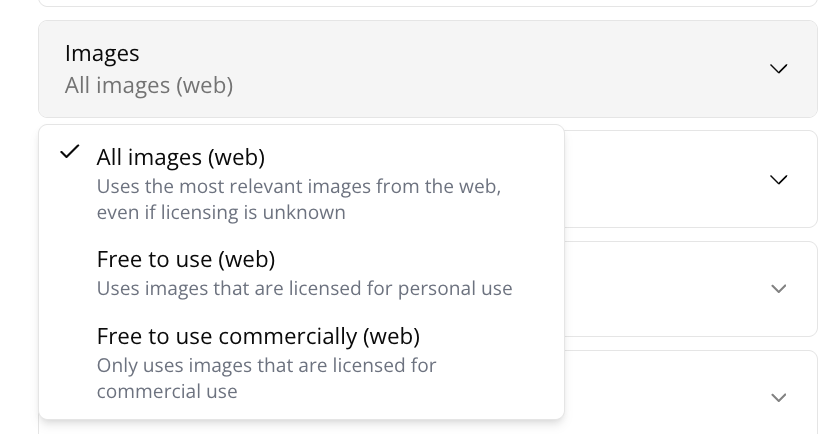Select the 'Free to use commercially (web)' option

click(x=257, y=335)
